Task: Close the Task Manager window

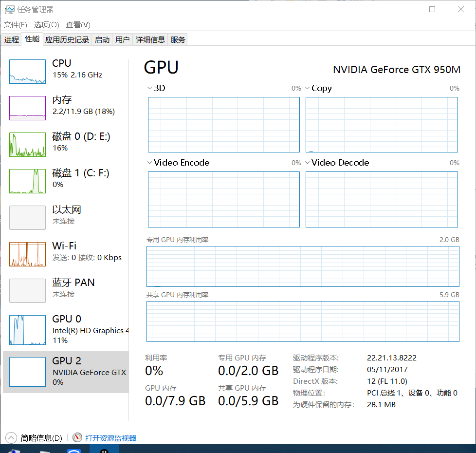Action: 461,9
